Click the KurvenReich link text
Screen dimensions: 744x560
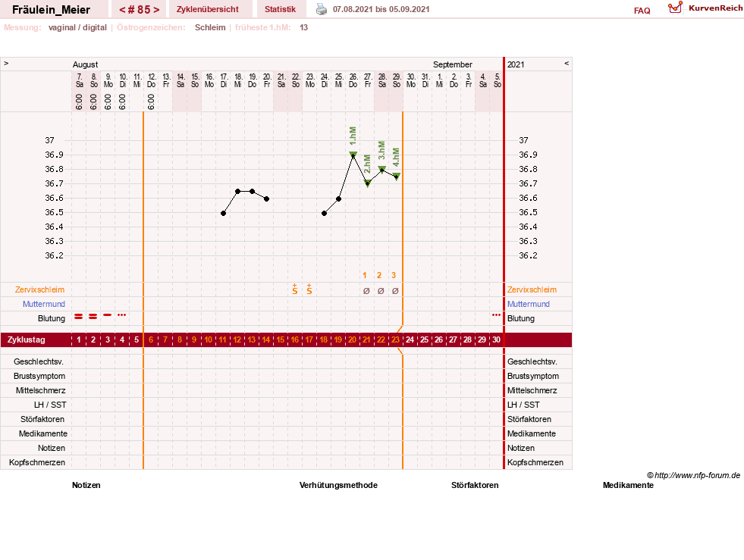[715, 8]
